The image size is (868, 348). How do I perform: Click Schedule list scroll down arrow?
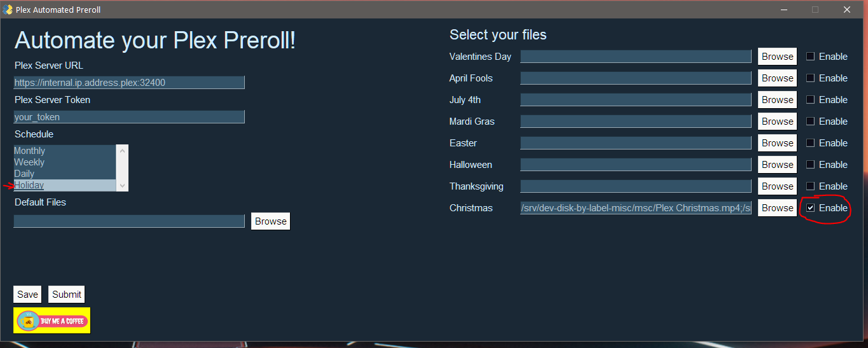coord(123,186)
